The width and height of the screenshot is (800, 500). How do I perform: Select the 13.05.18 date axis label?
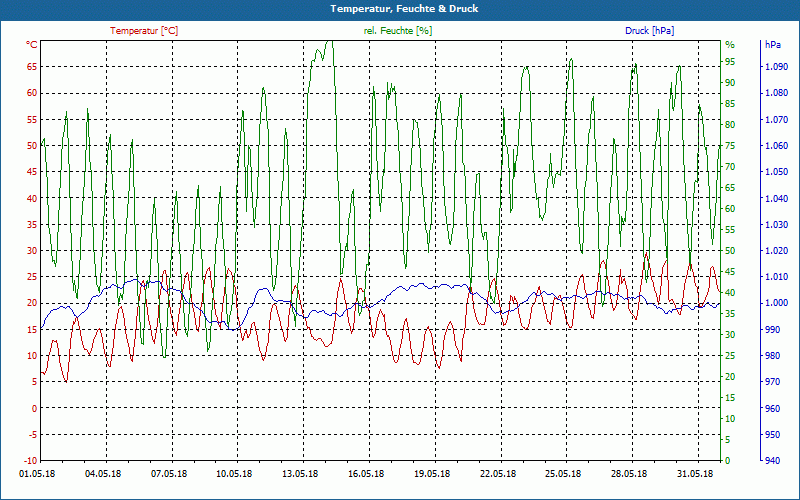pos(300,473)
